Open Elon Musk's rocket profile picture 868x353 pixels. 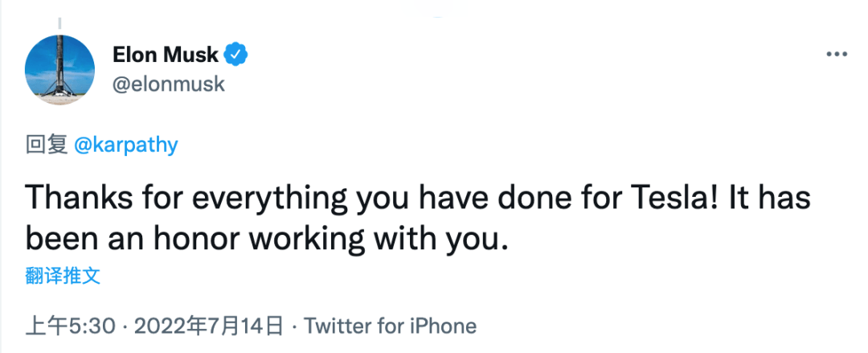[59, 70]
